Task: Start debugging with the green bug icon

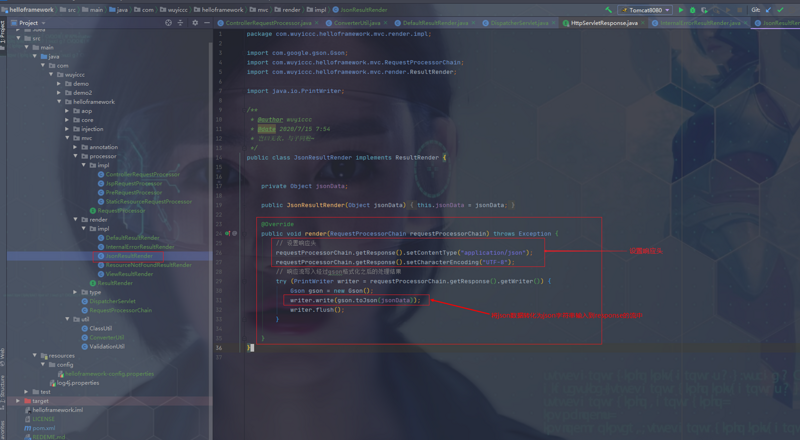Action: click(x=692, y=10)
